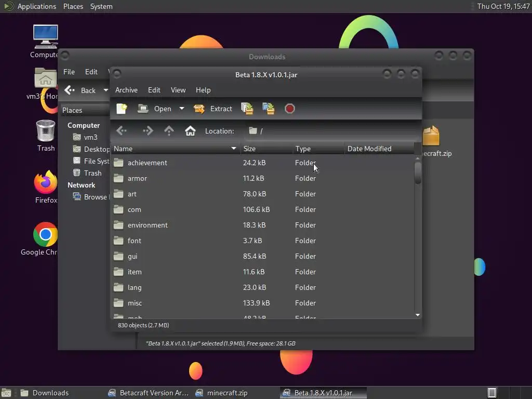
Task: Select the armor folder
Action: (x=262, y=179)
